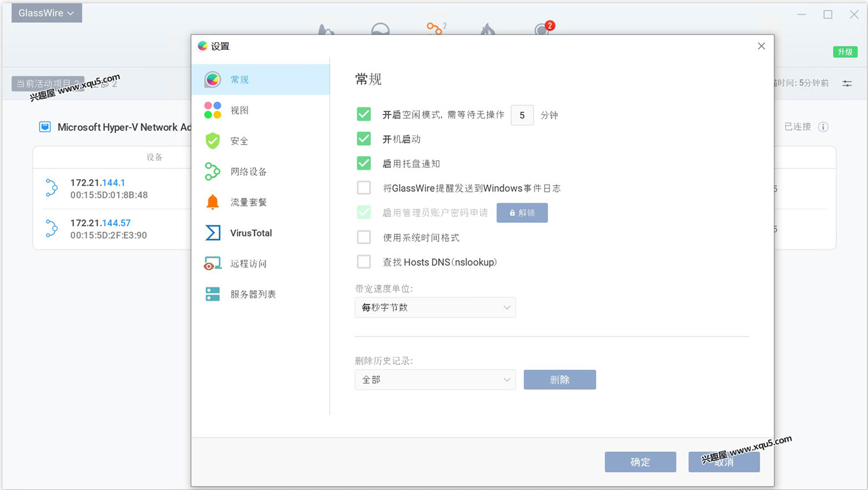The image size is (868, 490).
Task: Click the idle minutes input field
Action: coord(522,115)
